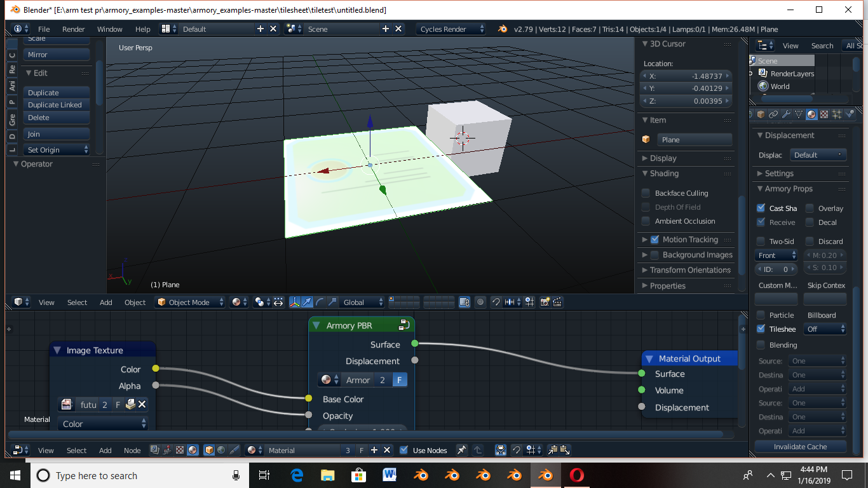Click the Delete button in tool shelf
Screen dimensions: 868x488
[x=57, y=118]
